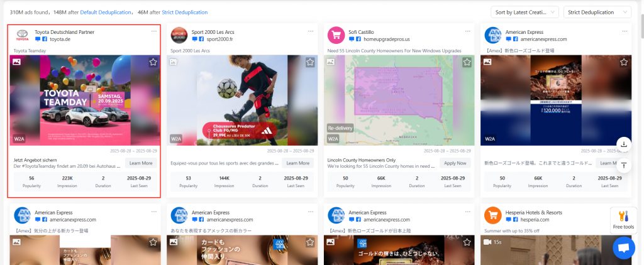Click the Sport 2000 Les Arcs logo
This screenshot has width=644, height=265.
[x=179, y=35]
